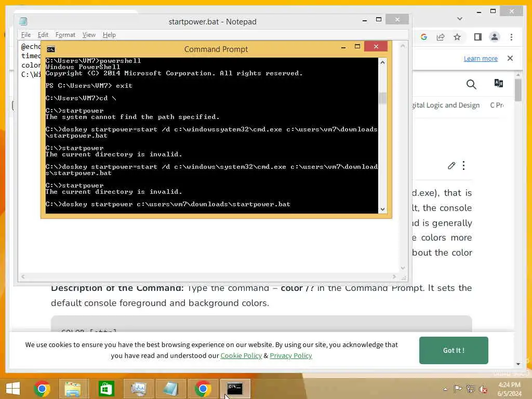Click 'PS C:\Users\VM7> exit' line

(89, 86)
